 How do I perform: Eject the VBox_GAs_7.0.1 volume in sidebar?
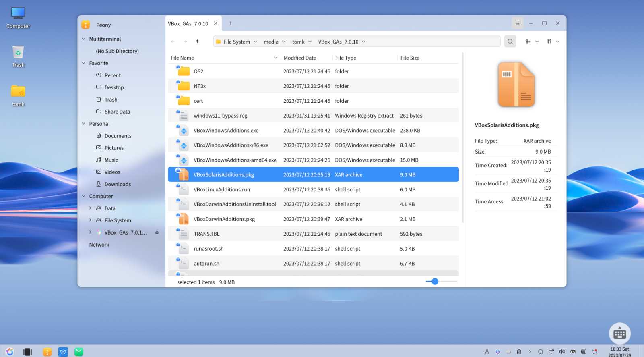click(157, 232)
